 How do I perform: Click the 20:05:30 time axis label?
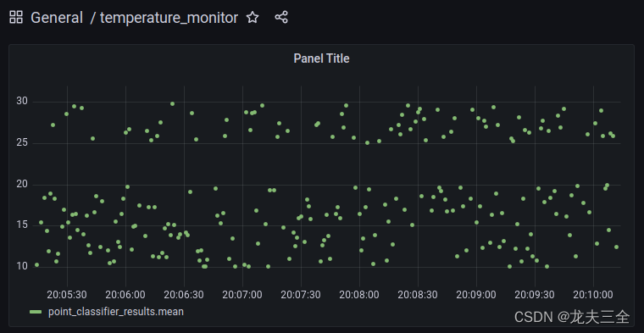pyautogui.click(x=67, y=294)
